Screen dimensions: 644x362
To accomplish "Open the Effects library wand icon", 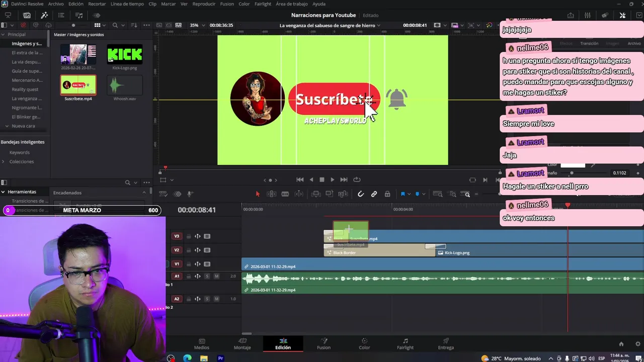I will tap(44, 15).
